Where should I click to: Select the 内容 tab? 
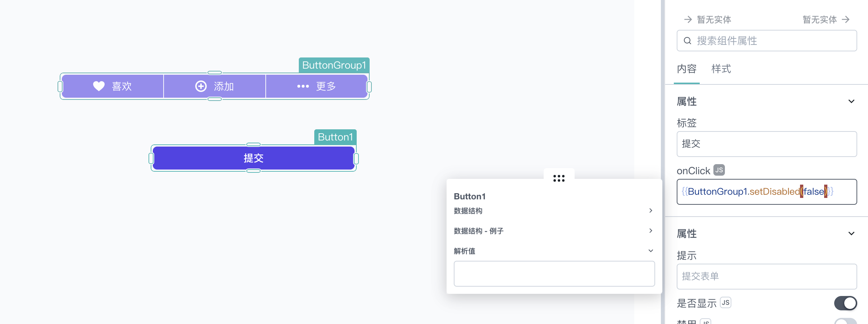(x=687, y=69)
